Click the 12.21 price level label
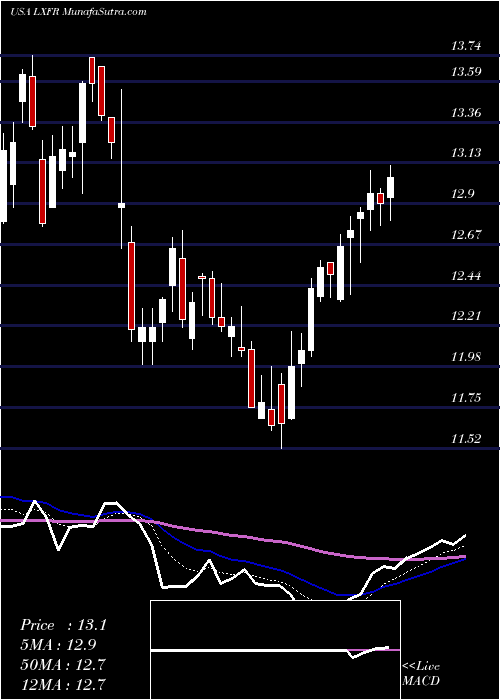 [x=467, y=316]
